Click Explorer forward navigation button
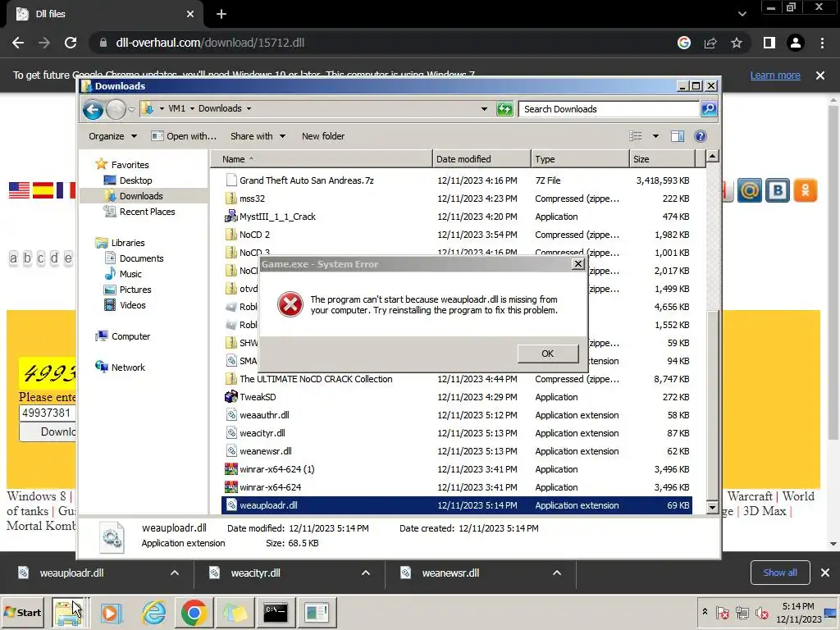The image size is (840, 630). coord(116,110)
